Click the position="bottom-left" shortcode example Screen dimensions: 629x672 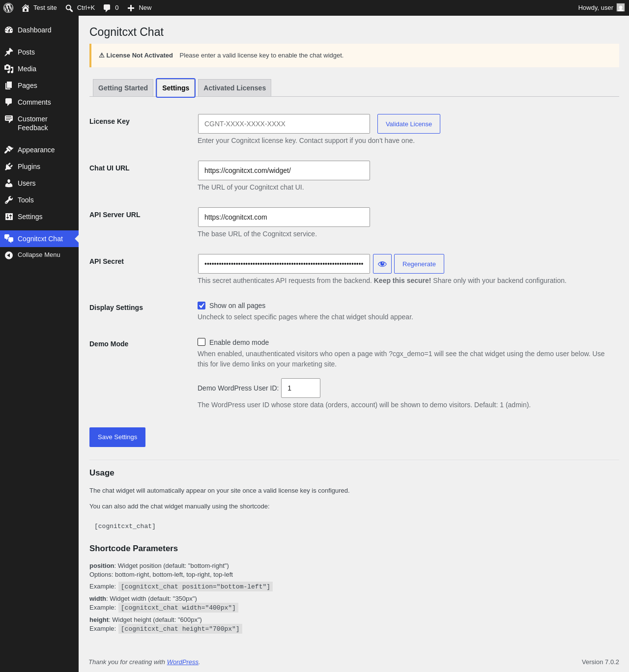[196, 587]
